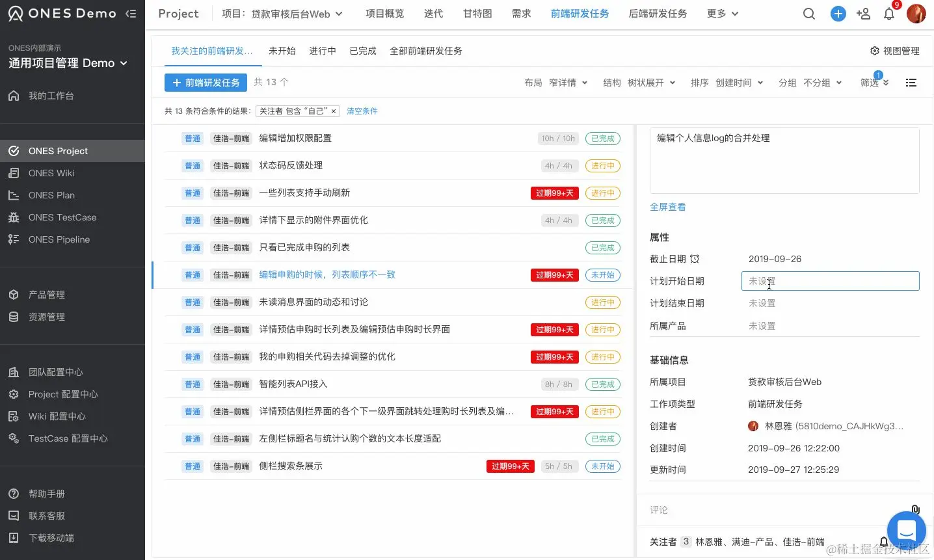Image resolution: width=934 pixels, height=560 pixels.
Task: Open the search icon in the top bar
Action: point(808,13)
